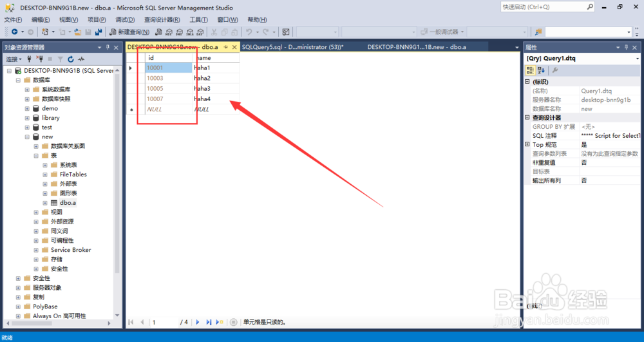Expand the dbo.a table node

(x=45, y=203)
